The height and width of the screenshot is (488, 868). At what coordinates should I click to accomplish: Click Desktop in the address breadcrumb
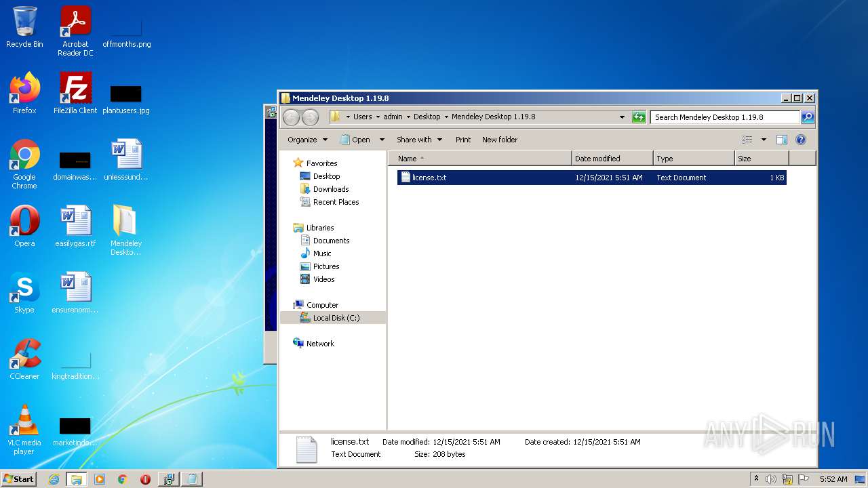(427, 117)
